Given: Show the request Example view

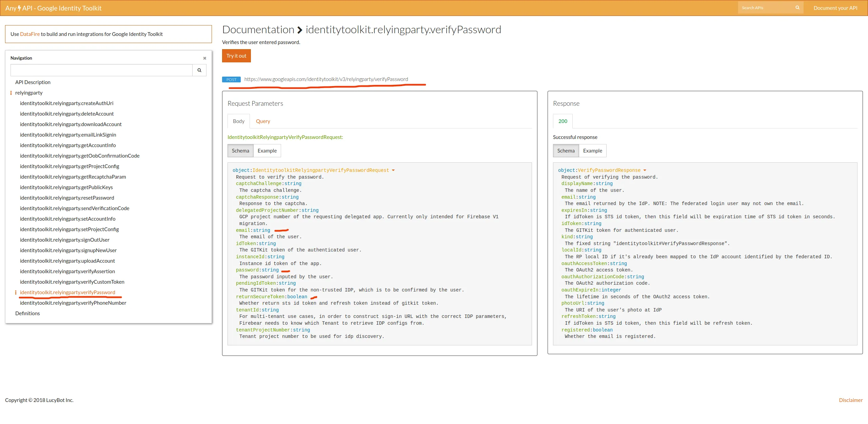Looking at the screenshot, I should (267, 151).
